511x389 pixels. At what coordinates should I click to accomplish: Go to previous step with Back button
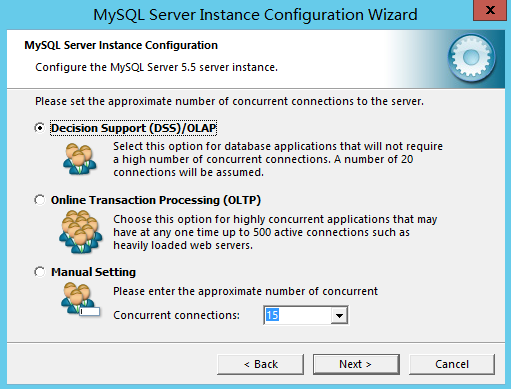[x=261, y=364]
